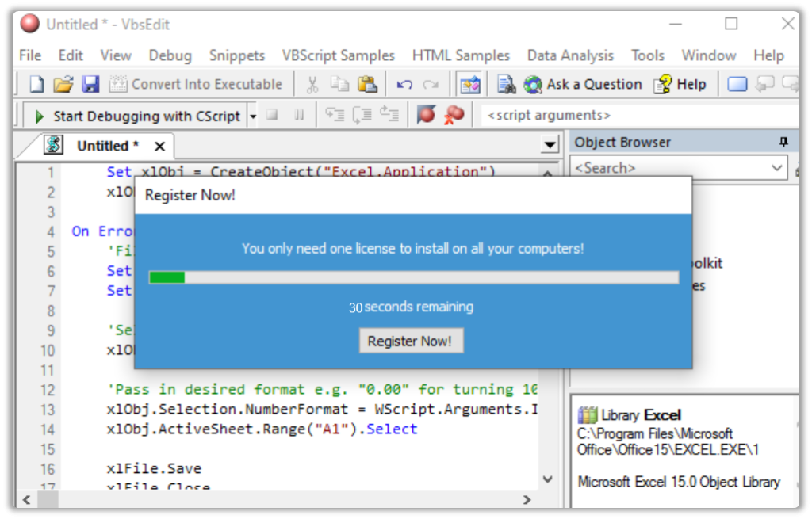Screen dimensions: 812x519
Task: Create a new script file
Action: [36, 84]
